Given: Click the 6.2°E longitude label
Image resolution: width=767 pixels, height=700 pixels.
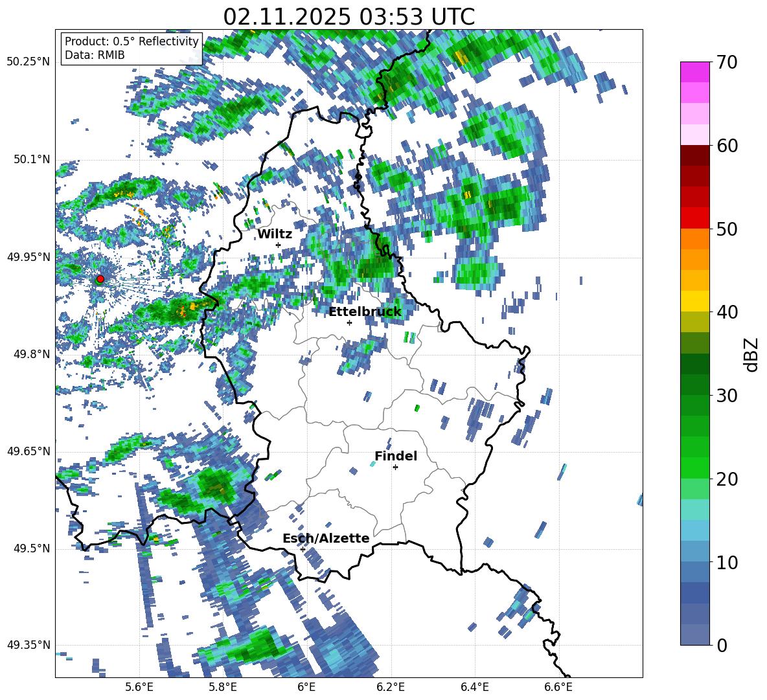Looking at the screenshot, I should [x=391, y=687].
